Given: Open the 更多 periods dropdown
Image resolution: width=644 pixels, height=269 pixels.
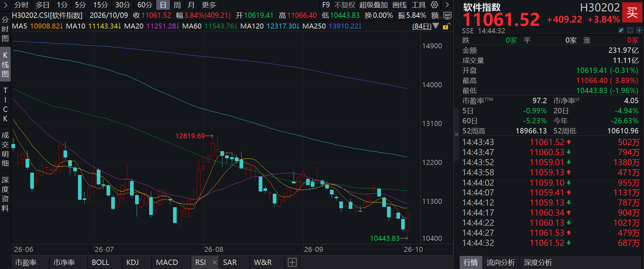Looking at the screenshot, I should pos(209,5).
